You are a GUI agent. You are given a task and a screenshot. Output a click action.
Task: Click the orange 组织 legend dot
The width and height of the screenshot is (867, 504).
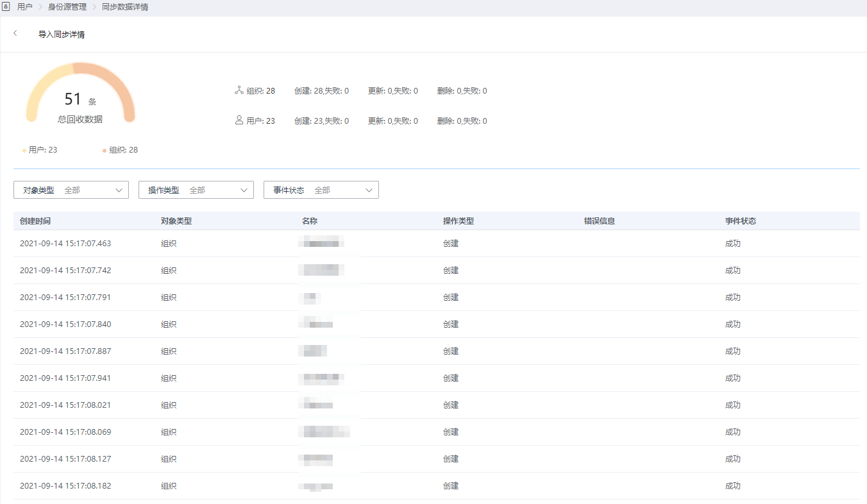tap(105, 151)
